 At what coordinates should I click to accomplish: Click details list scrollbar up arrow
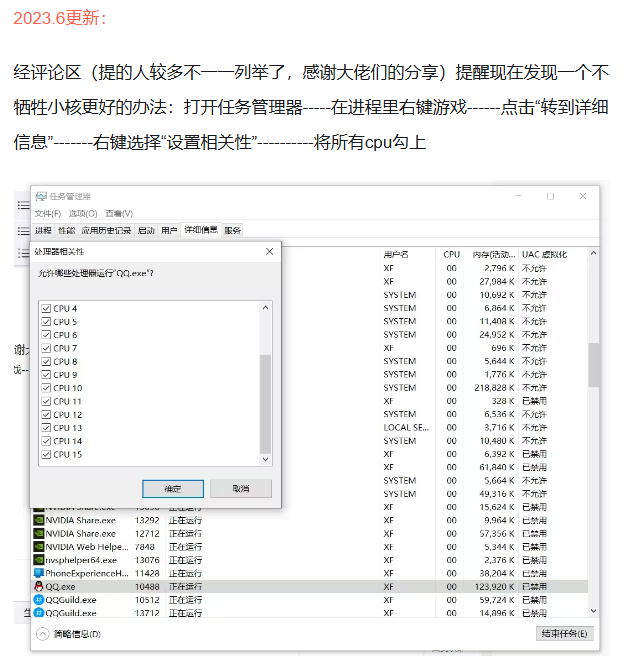(593, 253)
